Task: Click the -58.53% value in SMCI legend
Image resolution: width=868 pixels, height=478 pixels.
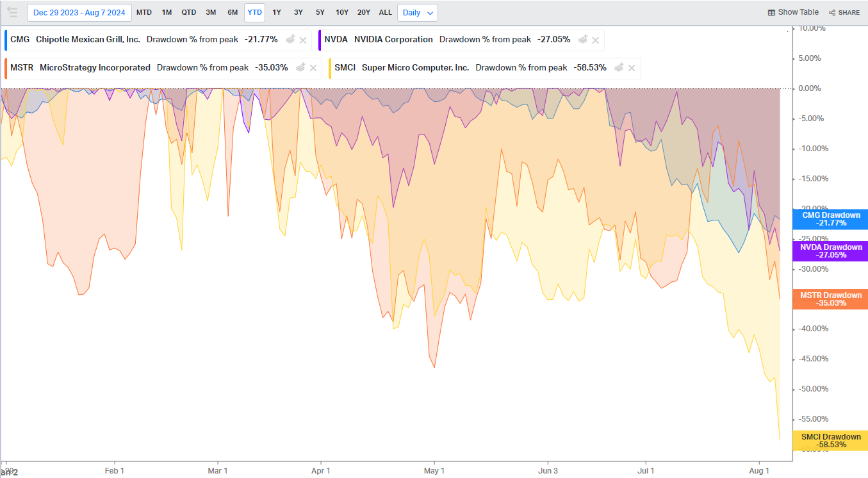Action: pos(589,68)
